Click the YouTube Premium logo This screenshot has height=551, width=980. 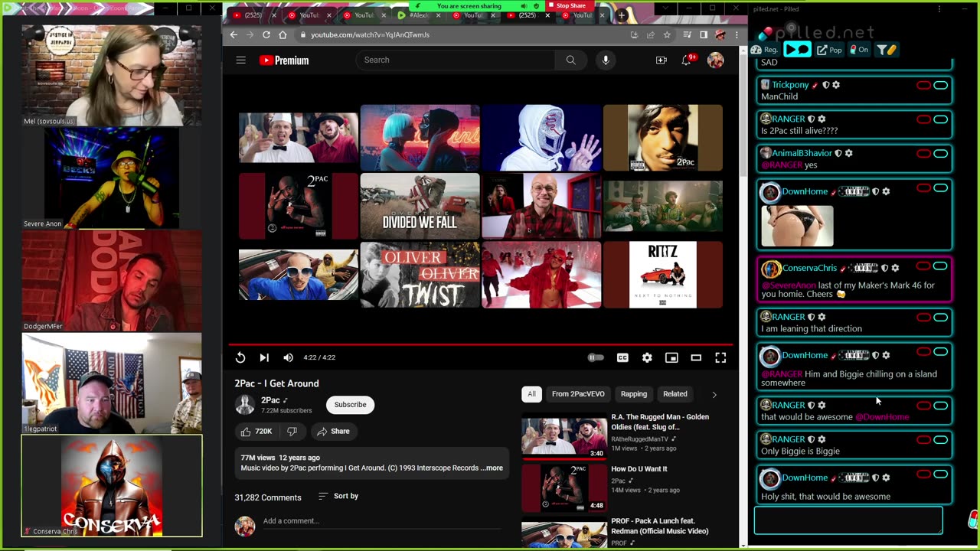tap(284, 60)
